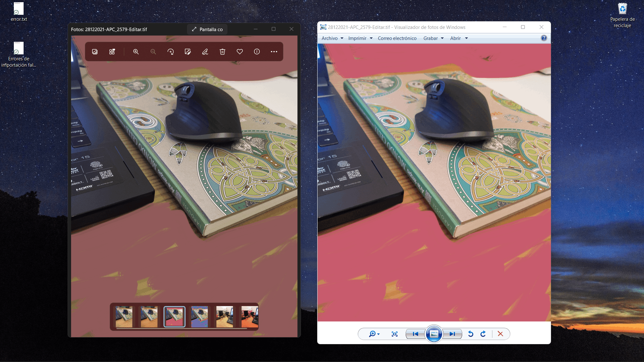Image resolution: width=644 pixels, height=362 pixels.
Task: Start slideshow with center round button
Action: 434,334
